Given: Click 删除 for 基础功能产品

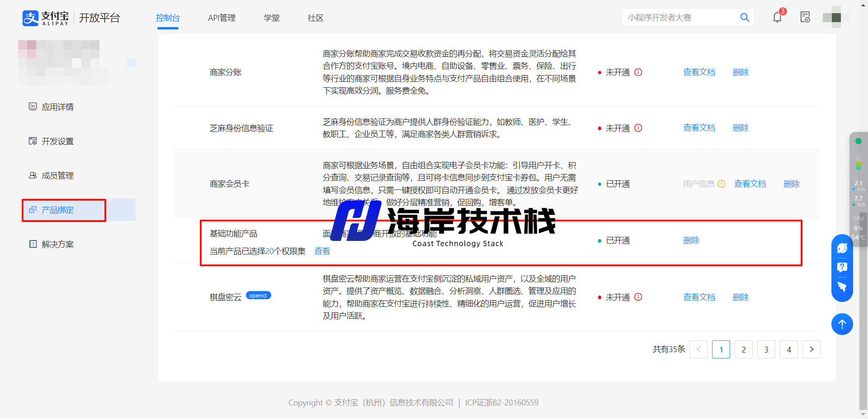Looking at the screenshot, I should [691, 240].
